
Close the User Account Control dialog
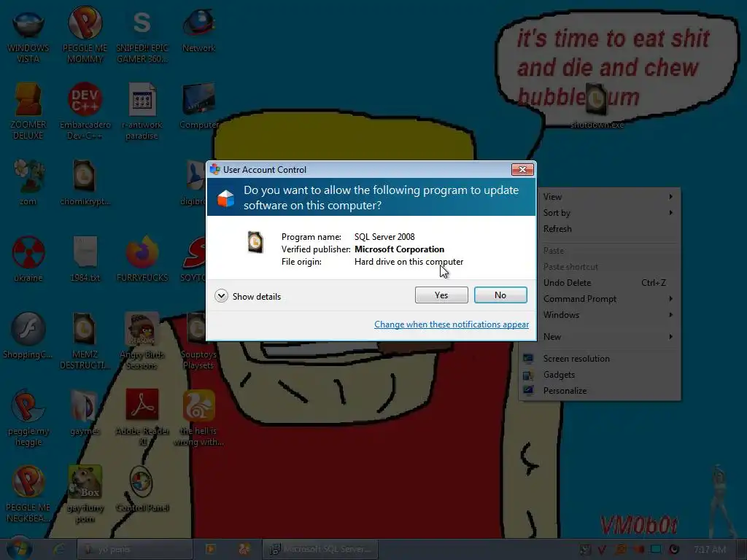pyautogui.click(x=522, y=169)
